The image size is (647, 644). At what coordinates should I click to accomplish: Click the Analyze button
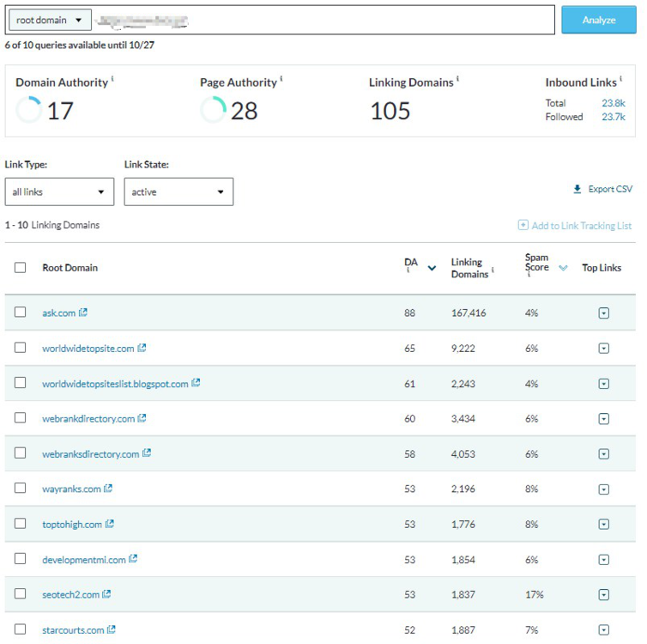pos(599,20)
